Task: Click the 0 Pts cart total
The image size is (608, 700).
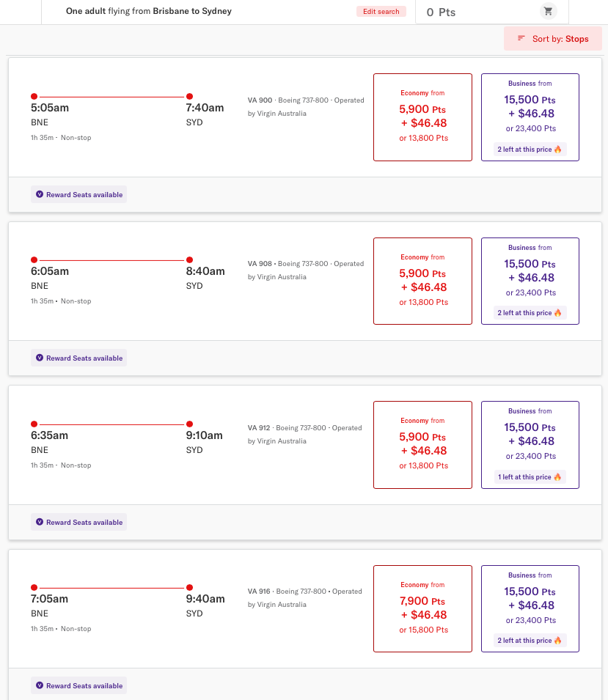Action: [441, 12]
